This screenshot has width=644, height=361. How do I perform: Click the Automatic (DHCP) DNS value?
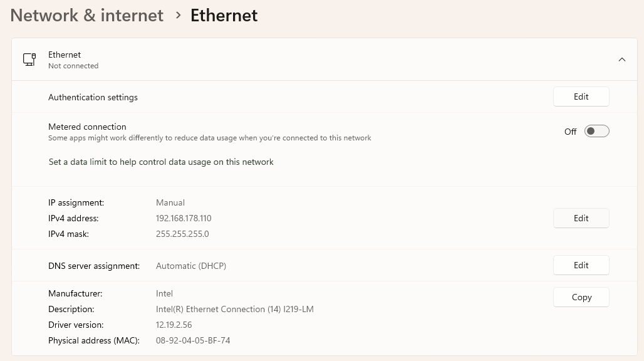[x=191, y=266]
